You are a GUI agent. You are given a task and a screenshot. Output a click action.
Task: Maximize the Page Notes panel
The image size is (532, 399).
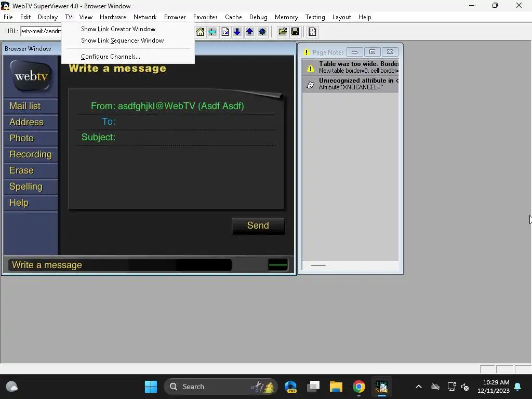(372, 52)
